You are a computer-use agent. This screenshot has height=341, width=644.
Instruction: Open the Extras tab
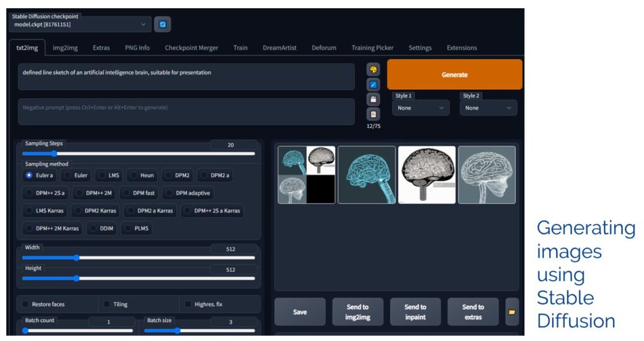tap(101, 48)
